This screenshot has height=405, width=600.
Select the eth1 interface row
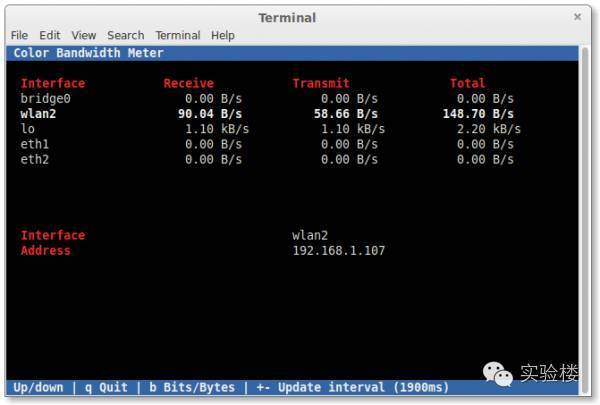pos(36,144)
